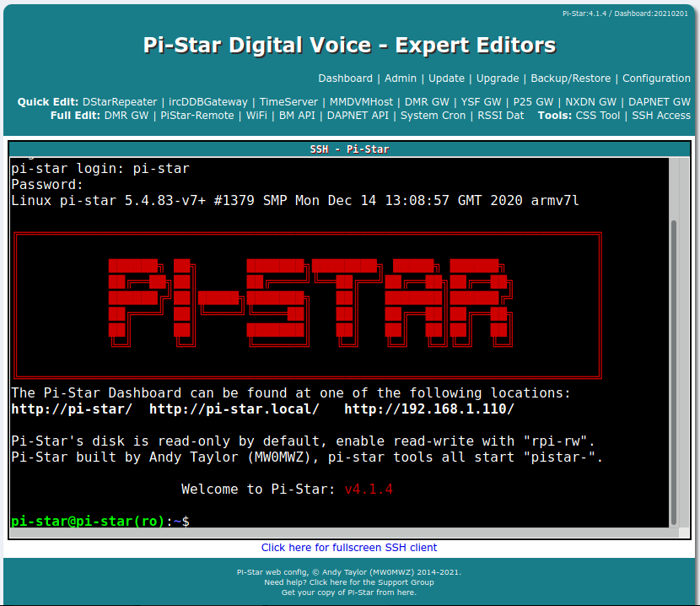700x606 pixels.
Task: Click fullscreen SSH client link
Action: coord(349,548)
